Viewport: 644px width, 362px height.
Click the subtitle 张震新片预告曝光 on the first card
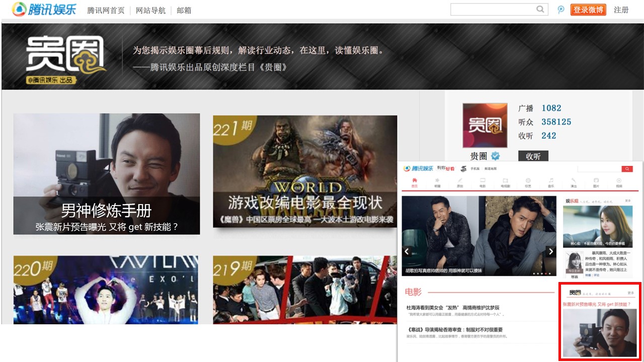[x=107, y=227]
